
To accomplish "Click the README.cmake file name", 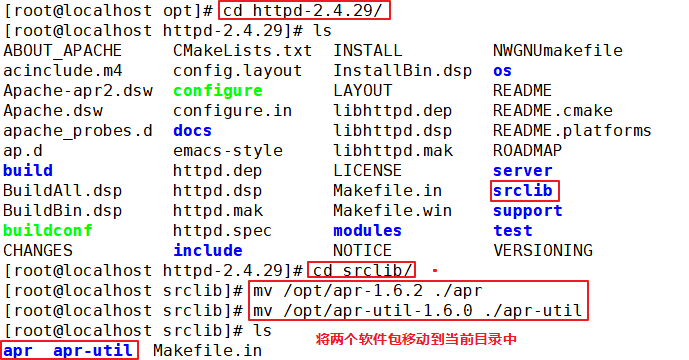I will click(553, 111).
